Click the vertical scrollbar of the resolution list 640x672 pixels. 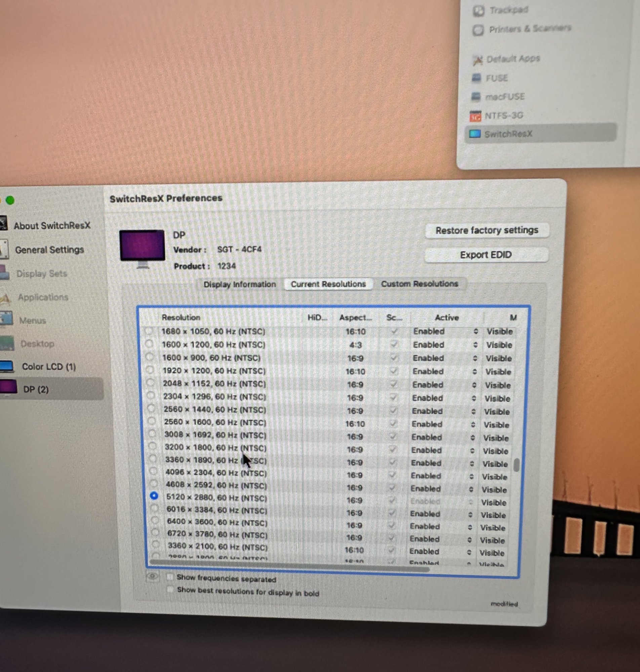pyautogui.click(x=516, y=465)
